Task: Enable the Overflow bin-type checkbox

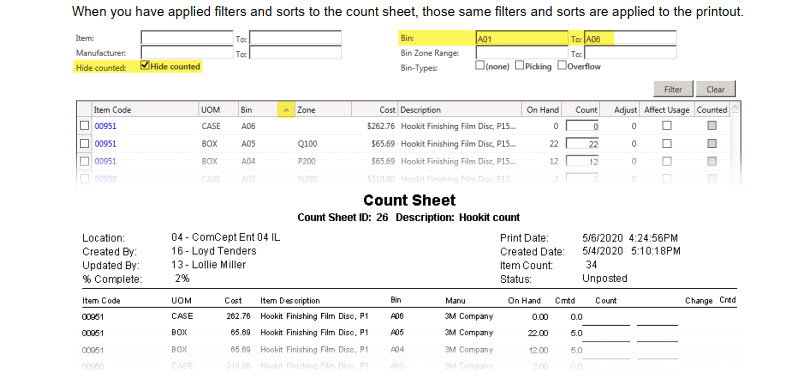Action: tap(562, 65)
